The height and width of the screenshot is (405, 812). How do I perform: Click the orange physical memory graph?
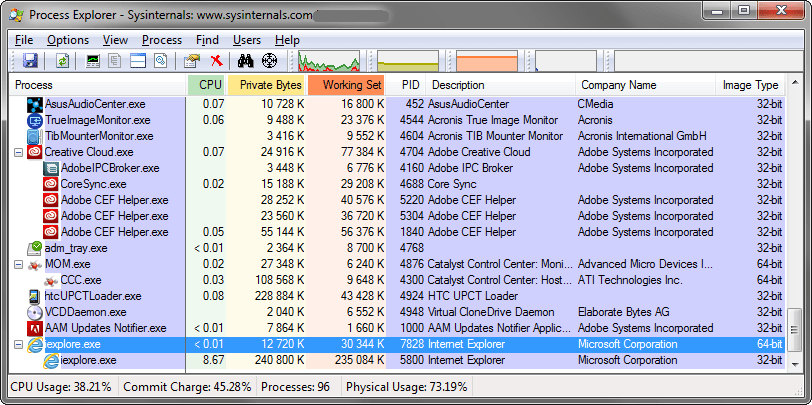(x=487, y=61)
